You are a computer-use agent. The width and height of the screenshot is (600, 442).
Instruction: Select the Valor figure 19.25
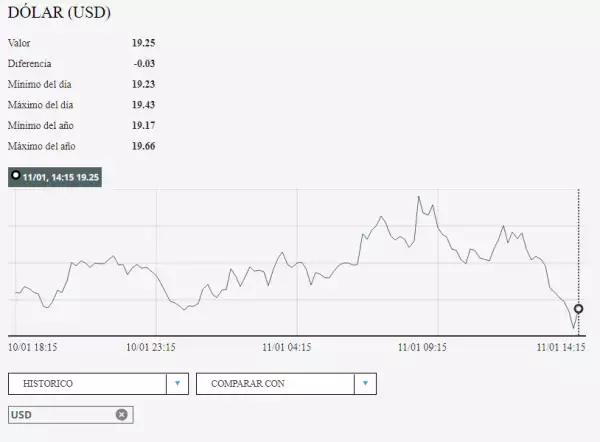click(x=144, y=43)
